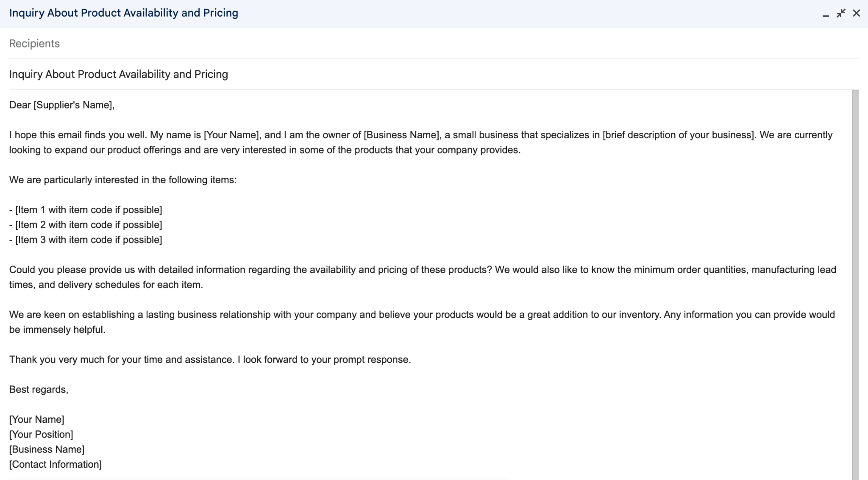
Task: Click the subject line below Recipients
Action: 118,74
